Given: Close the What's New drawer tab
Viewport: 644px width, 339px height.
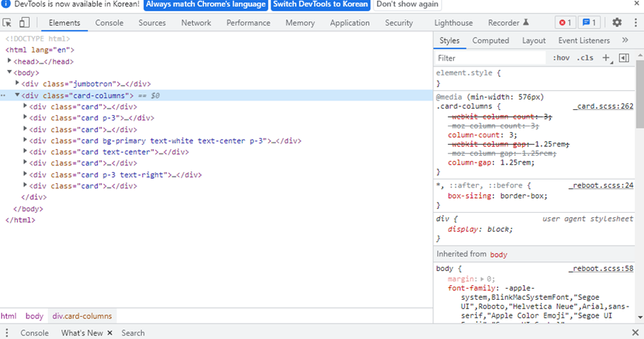Looking at the screenshot, I should point(109,333).
